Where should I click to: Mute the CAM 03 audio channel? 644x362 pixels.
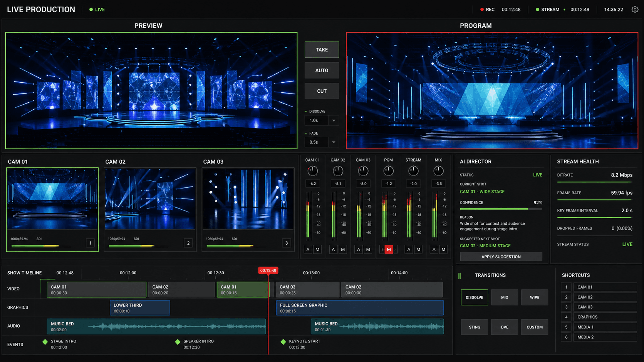pyautogui.click(x=368, y=249)
